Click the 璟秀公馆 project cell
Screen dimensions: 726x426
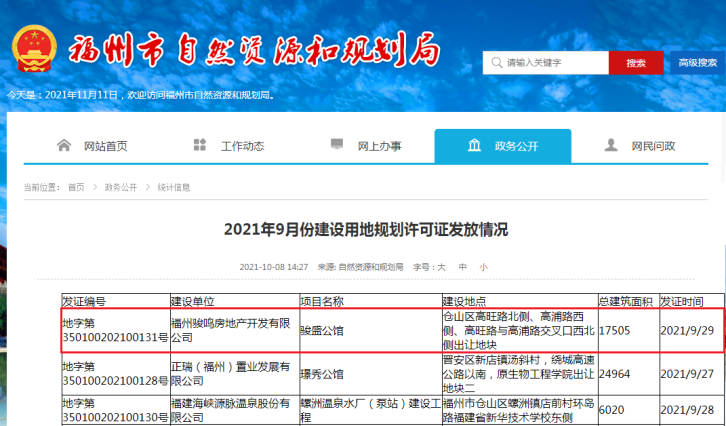pyautogui.click(x=371, y=374)
